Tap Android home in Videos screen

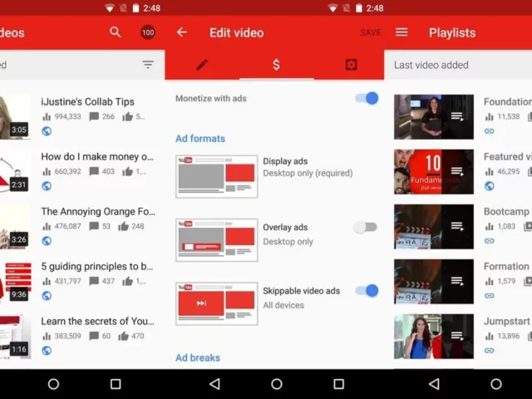pyautogui.click(x=53, y=384)
